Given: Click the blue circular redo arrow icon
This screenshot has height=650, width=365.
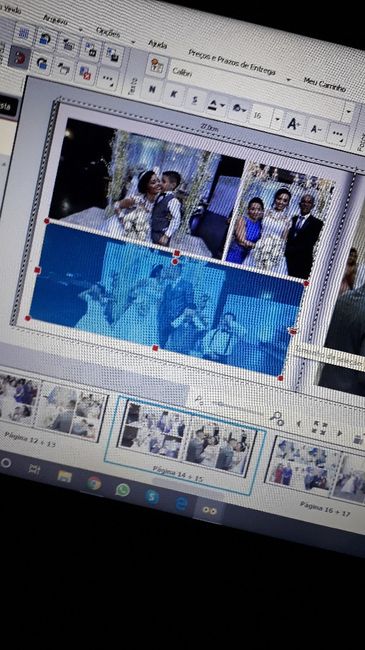Looking at the screenshot, I should (42, 63).
